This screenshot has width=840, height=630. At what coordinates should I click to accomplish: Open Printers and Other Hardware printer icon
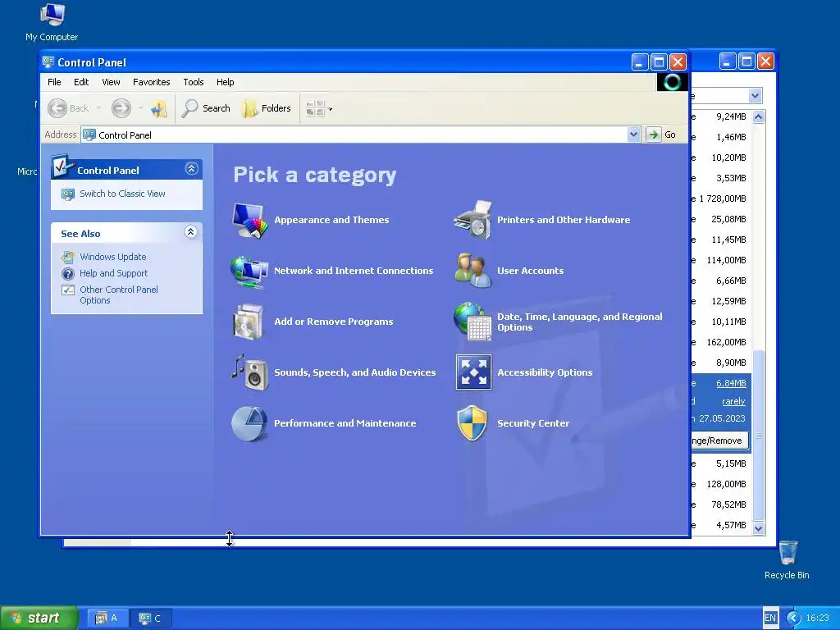472,220
